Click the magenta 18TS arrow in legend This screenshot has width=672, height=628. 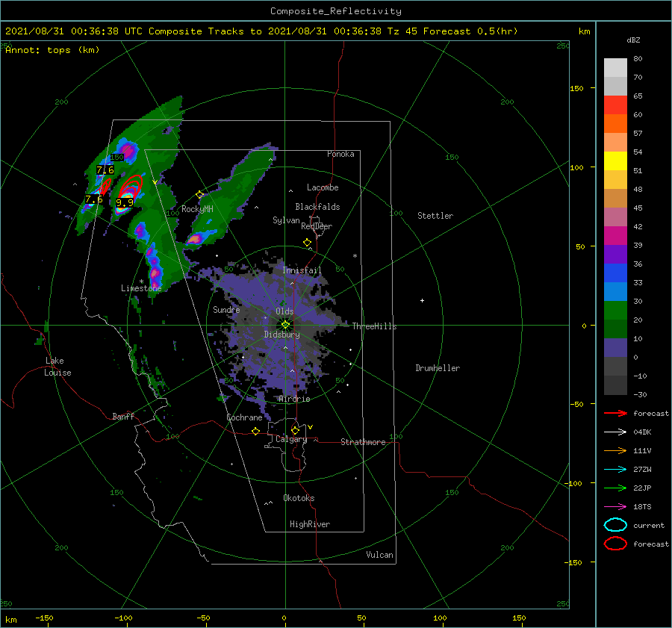click(x=615, y=507)
